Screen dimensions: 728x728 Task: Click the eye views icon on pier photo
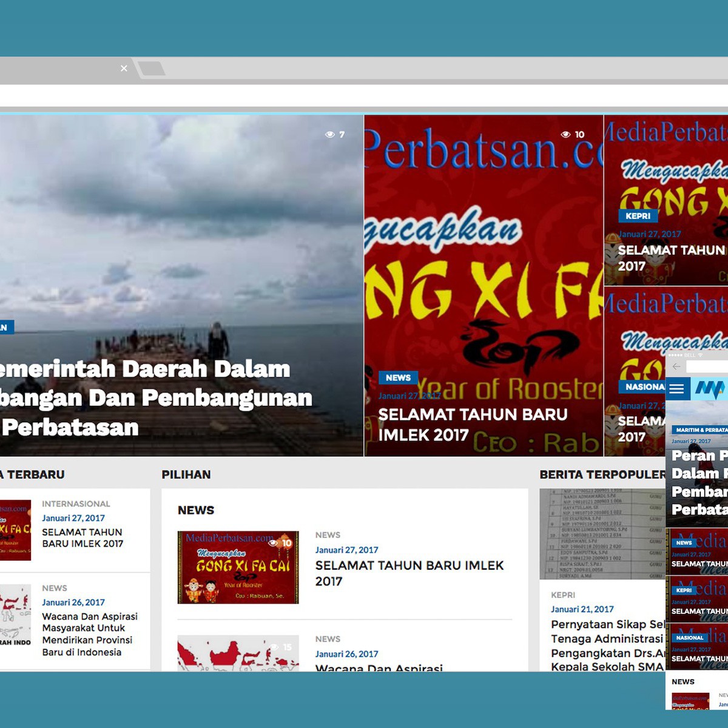click(x=330, y=135)
